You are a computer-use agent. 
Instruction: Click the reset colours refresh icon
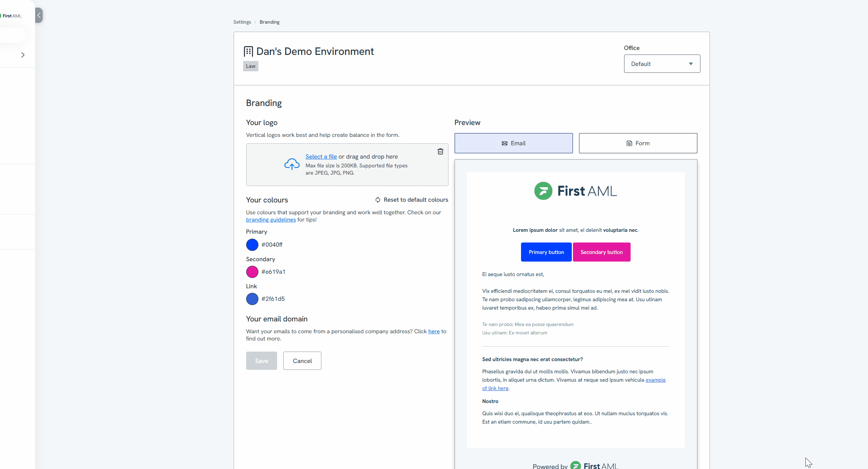(378, 200)
